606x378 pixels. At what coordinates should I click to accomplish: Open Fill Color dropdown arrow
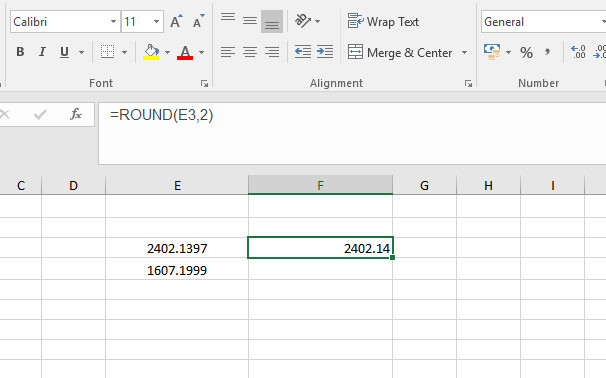[x=167, y=52]
